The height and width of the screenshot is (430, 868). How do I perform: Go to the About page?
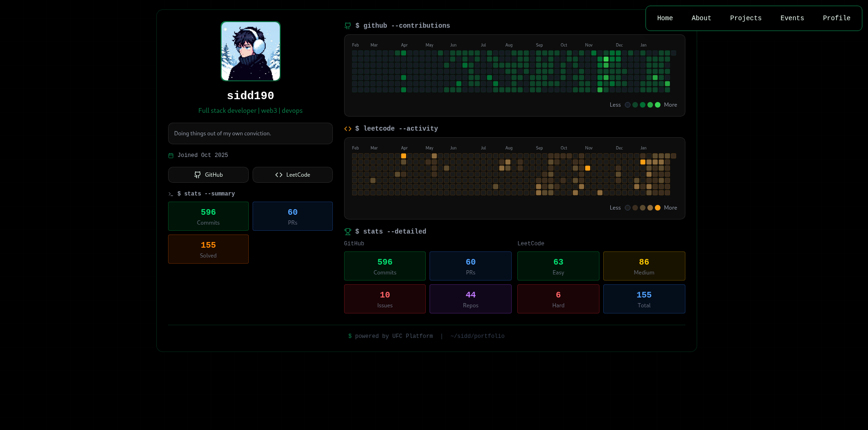pos(701,18)
